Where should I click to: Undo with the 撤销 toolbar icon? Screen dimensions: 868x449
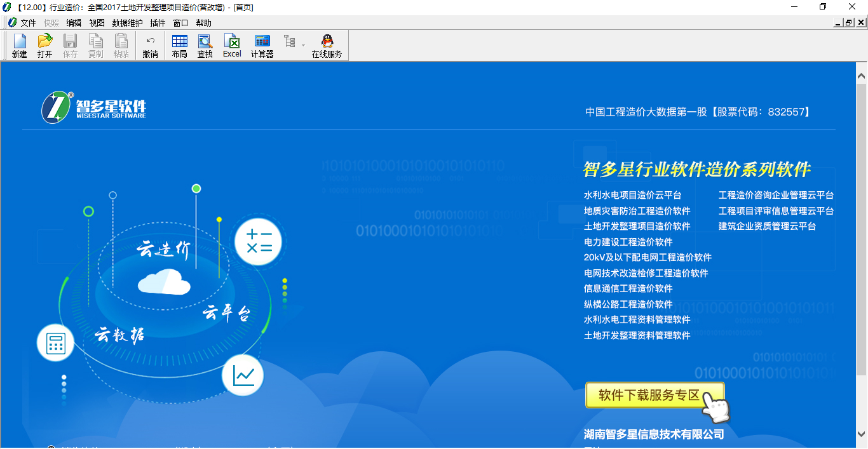[x=150, y=46]
